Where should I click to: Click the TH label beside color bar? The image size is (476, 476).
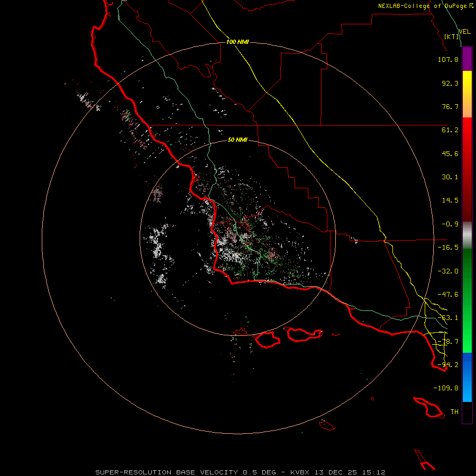point(454,412)
